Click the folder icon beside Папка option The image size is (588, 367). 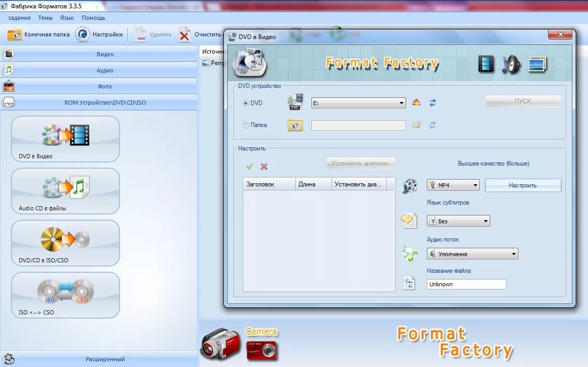295,125
